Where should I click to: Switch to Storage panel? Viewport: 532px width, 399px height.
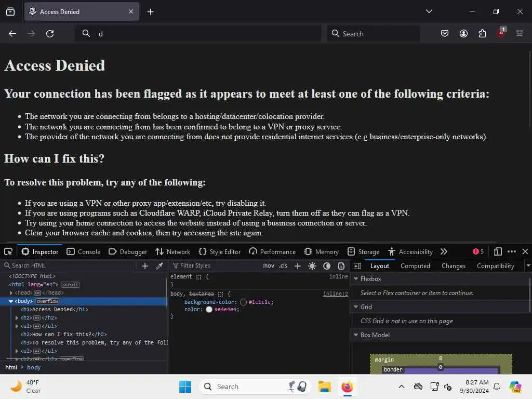[x=363, y=252]
